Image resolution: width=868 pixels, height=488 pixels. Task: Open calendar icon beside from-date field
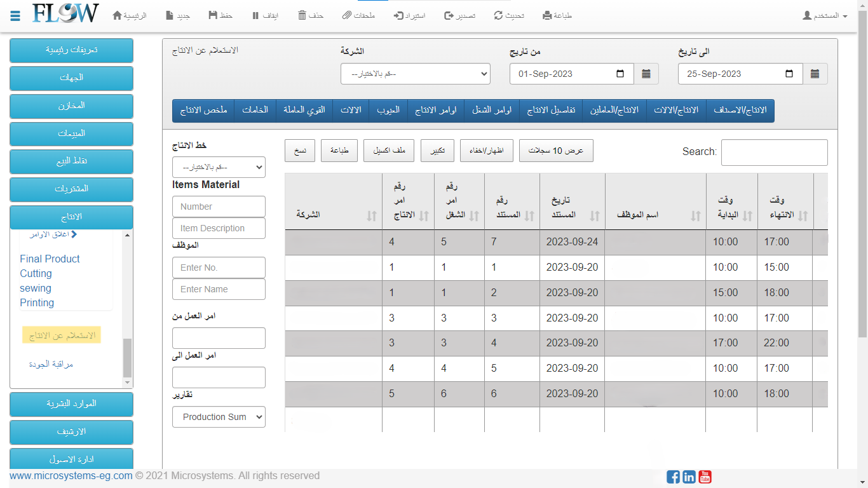(646, 74)
